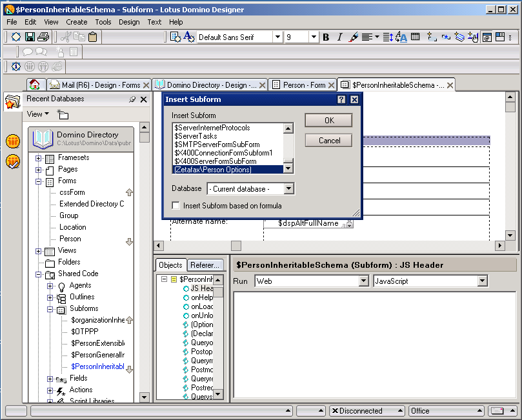This screenshot has width=522, height=420.
Task: Open the JavaScript language dropdown
Action: pyautogui.click(x=482, y=281)
